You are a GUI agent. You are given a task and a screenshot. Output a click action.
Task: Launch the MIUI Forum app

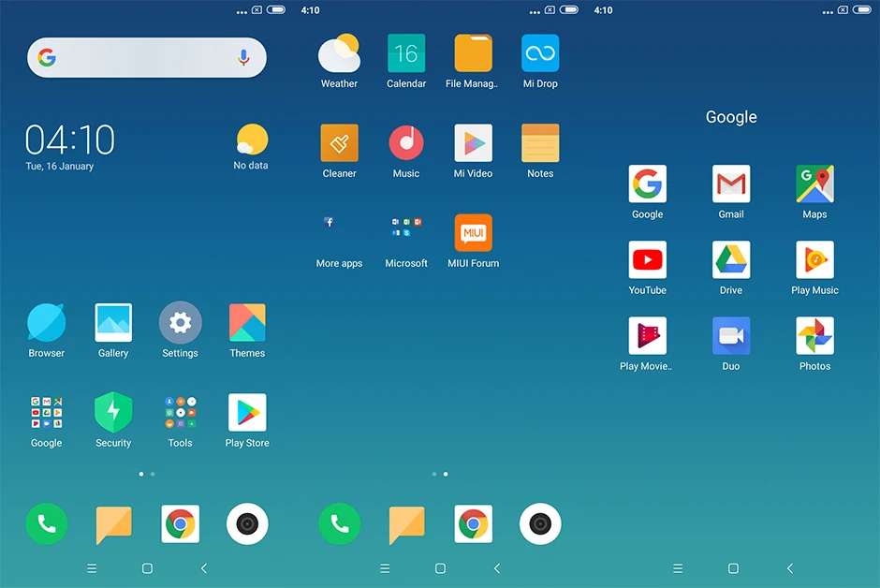point(473,233)
